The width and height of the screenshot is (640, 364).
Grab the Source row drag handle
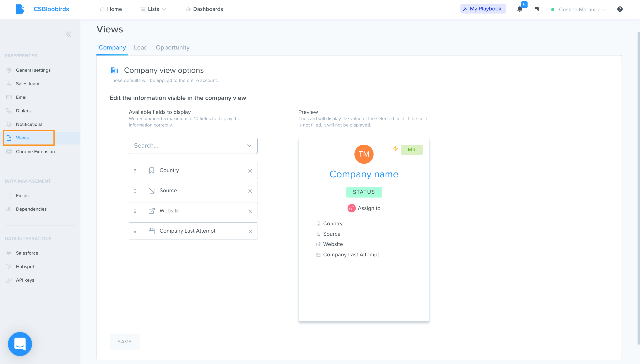point(136,191)
